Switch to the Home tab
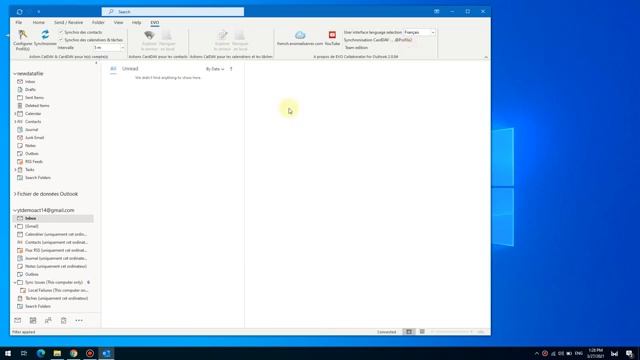 point(38,22)
